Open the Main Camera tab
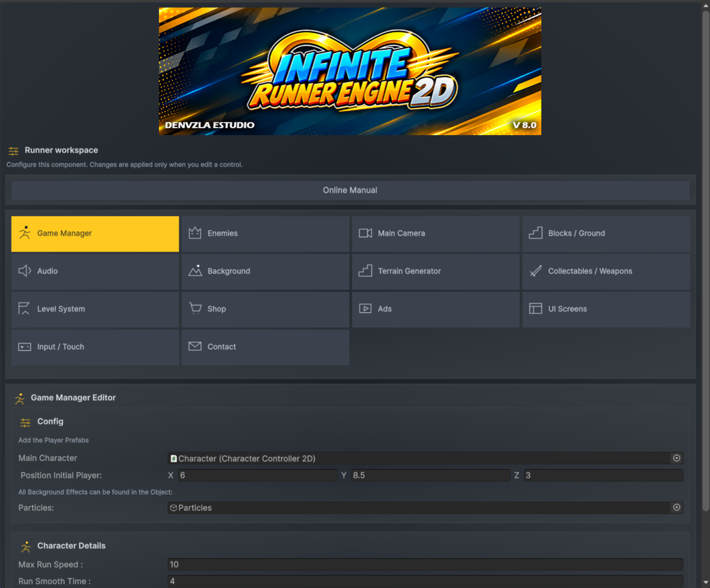Image resolution: width=710 pixels, height=588 pixels. pos(435,234)
